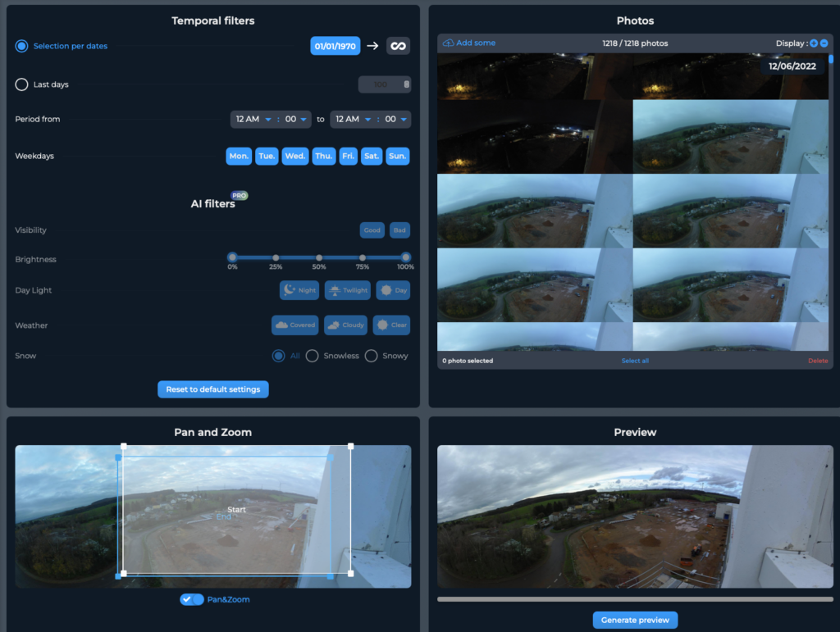Turn off the Pan&Zoom toggle

click(192, 599)
